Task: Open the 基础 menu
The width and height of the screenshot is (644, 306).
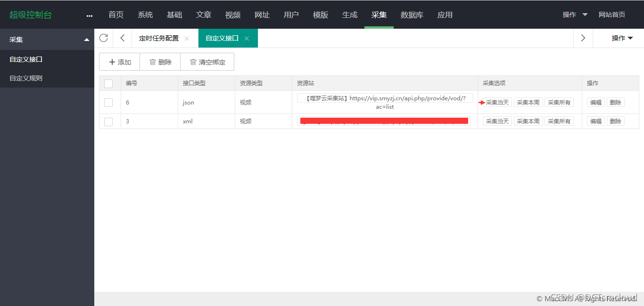Action: coord(174,15)
